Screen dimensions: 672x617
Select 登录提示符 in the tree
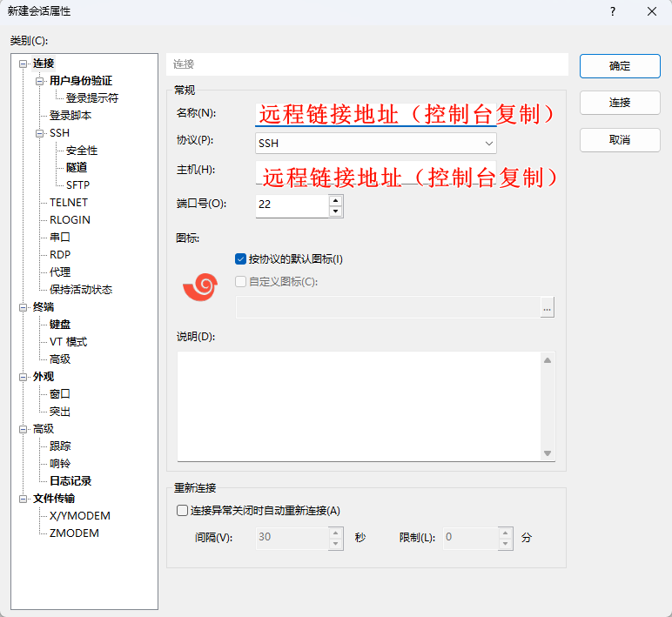click(92, 98)
